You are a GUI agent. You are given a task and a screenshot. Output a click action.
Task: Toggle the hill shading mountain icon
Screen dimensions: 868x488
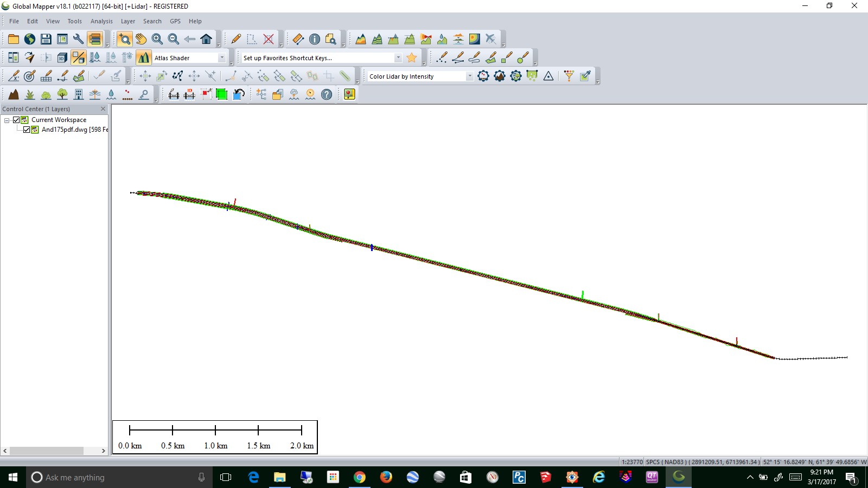point(144,57)
